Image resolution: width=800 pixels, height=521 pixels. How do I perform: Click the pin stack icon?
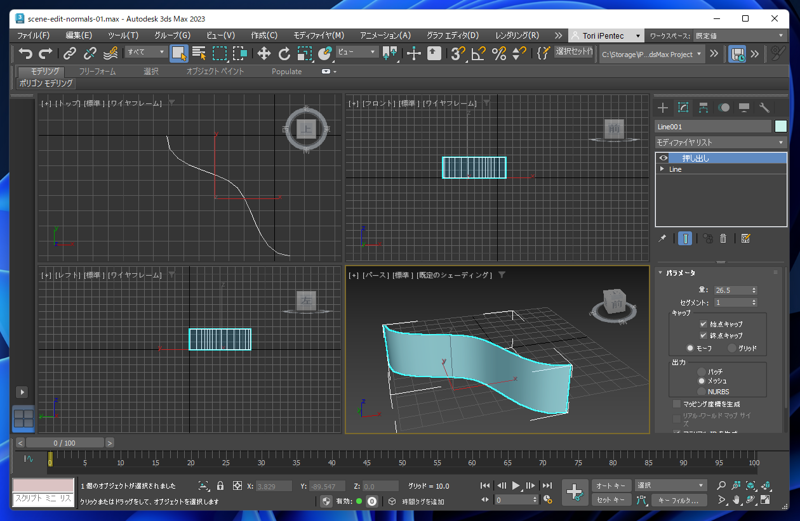662,239
